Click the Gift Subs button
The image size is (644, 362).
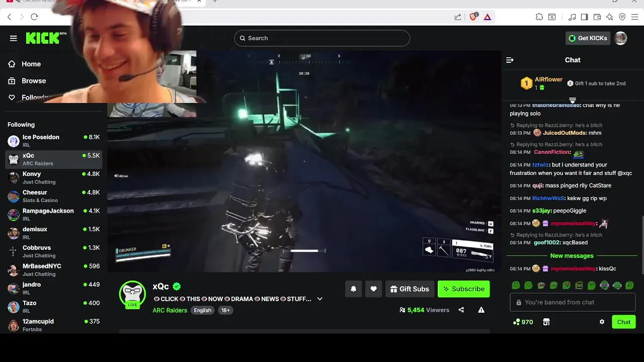coord(410,289)
